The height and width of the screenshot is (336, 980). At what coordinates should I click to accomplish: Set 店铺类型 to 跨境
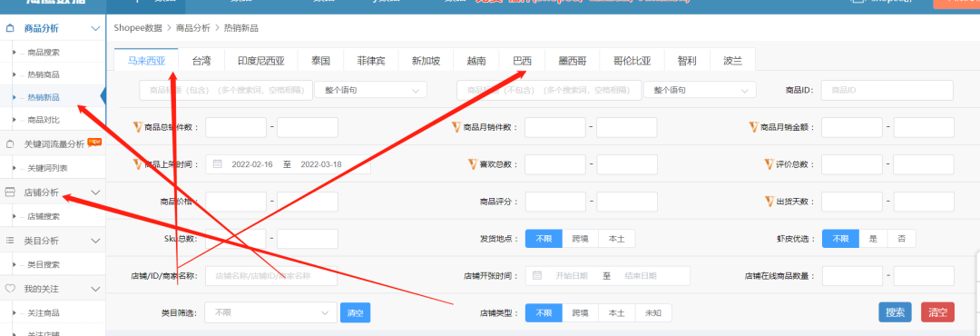coord(581,313)
